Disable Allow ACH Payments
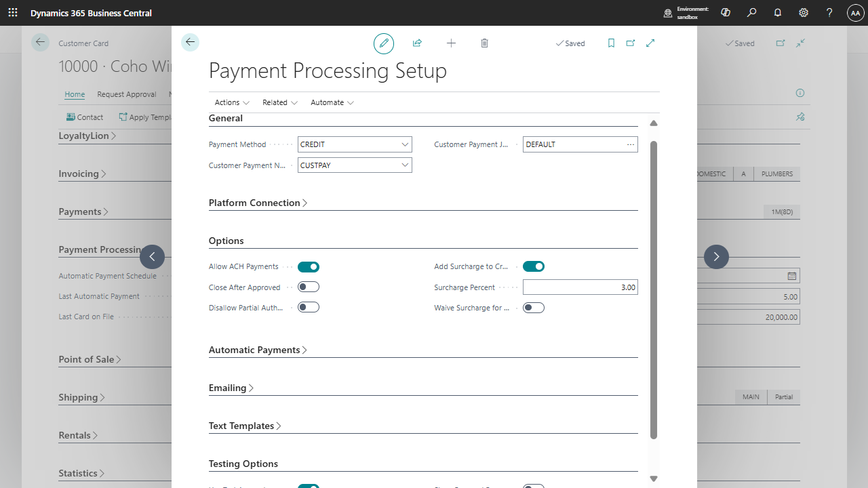Viewport: 868px width, 488px height. pyautogui.click(x=309, y=266)
